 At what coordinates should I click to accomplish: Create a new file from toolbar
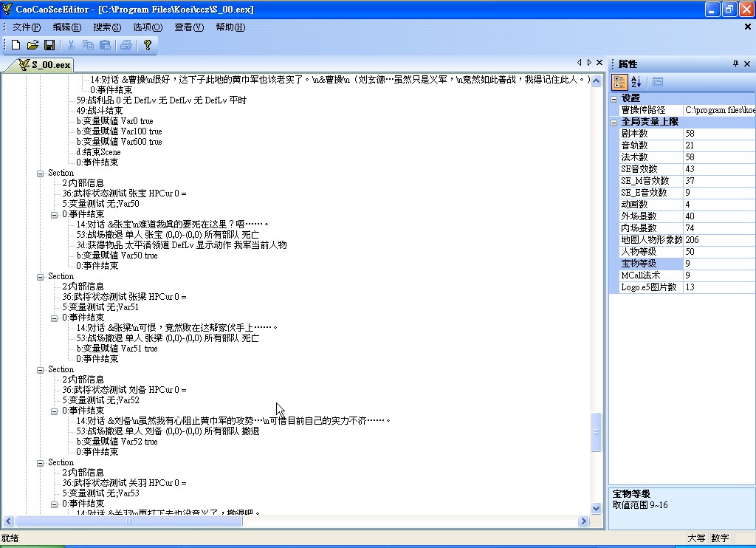[16, 45]
